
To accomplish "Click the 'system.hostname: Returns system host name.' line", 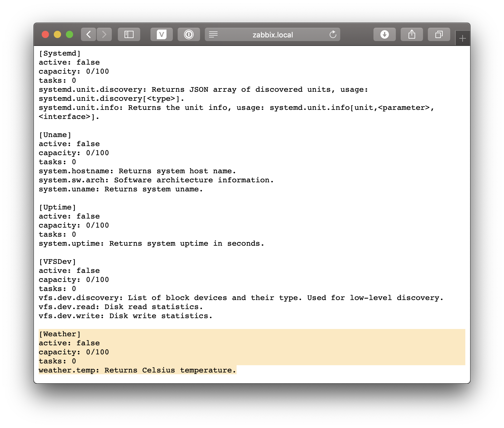I will tap(137, 171).
